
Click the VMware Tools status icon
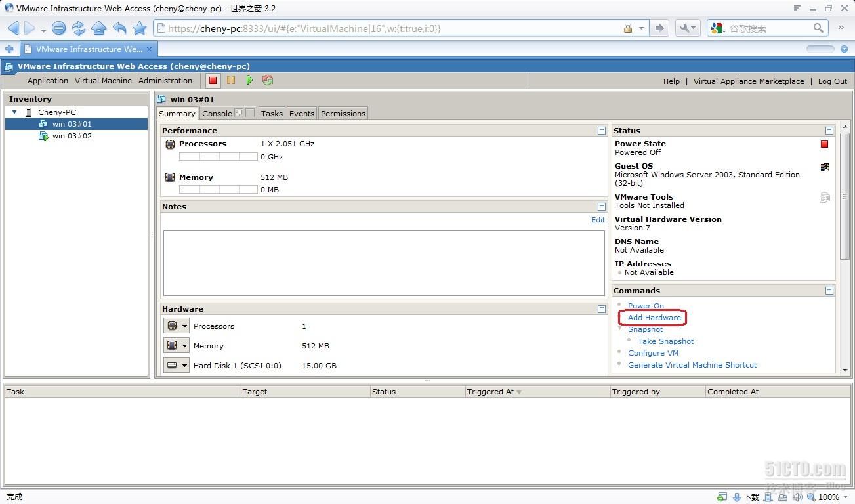click(x=824, y=198)
